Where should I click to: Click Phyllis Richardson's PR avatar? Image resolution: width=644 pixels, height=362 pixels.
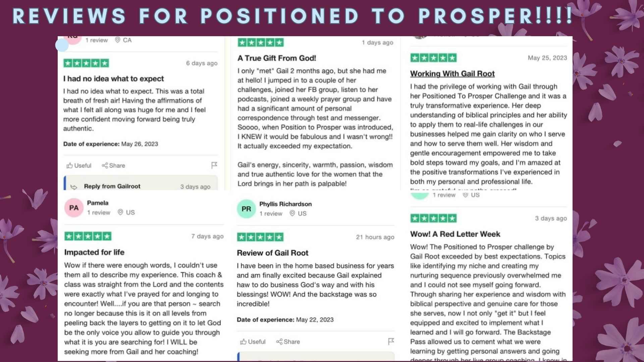[246, 209]
